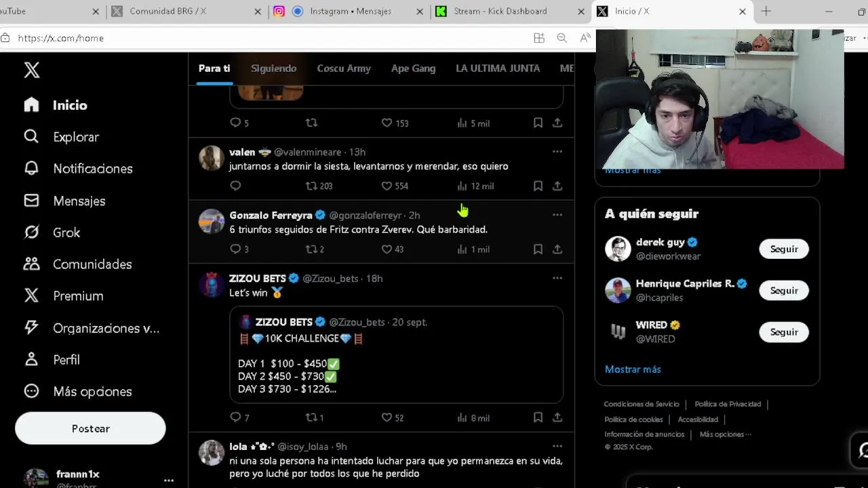The height and width of the screenshot is (488, 868).
Task: Open account menu dots next to frannn1x
Action: [x=169, y=480]
